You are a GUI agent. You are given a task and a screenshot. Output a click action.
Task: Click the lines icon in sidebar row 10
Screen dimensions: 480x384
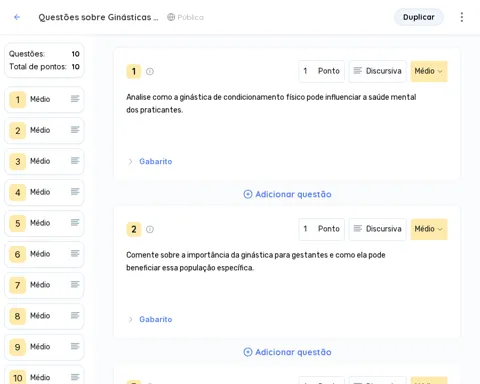pos(75,377)
